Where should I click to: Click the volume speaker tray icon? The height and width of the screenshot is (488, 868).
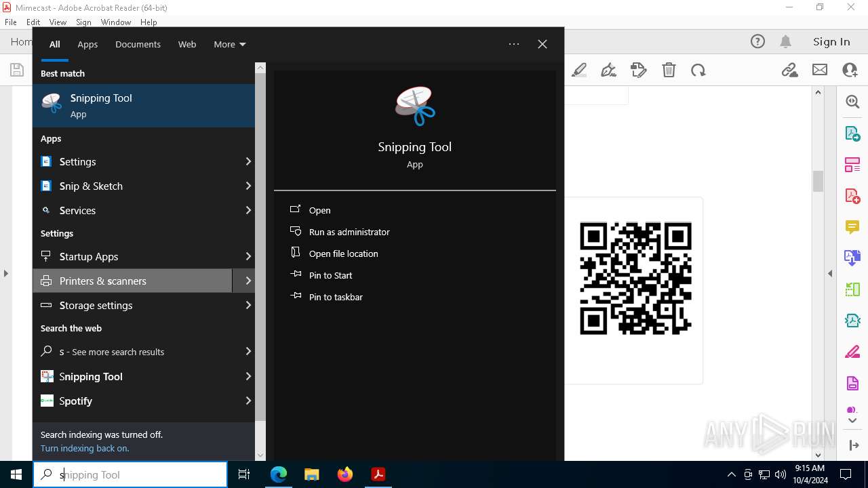pos(781,474)
